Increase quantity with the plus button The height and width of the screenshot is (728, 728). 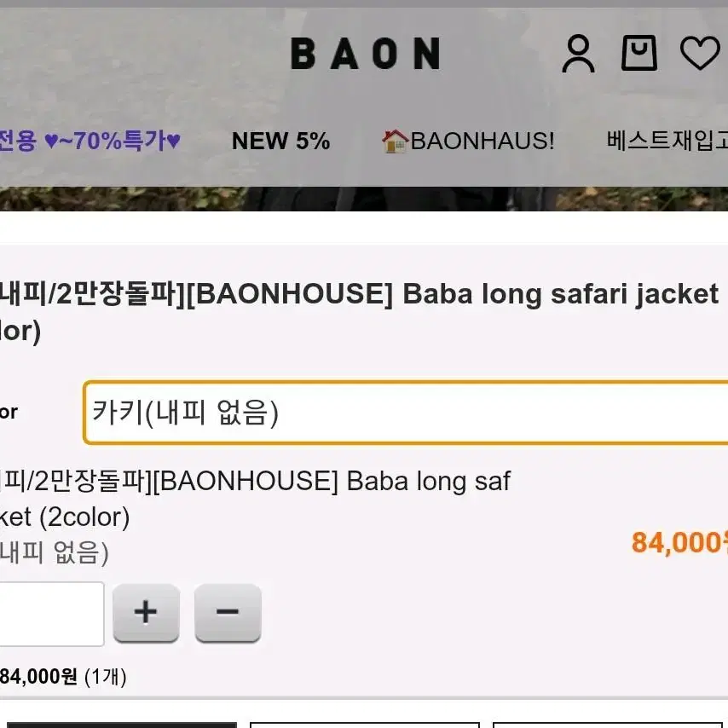147,612
